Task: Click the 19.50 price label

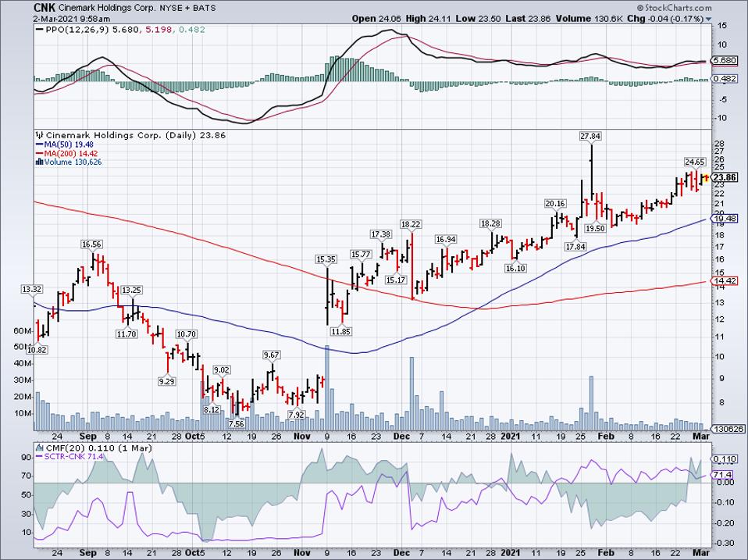Action: click(595, 229)
